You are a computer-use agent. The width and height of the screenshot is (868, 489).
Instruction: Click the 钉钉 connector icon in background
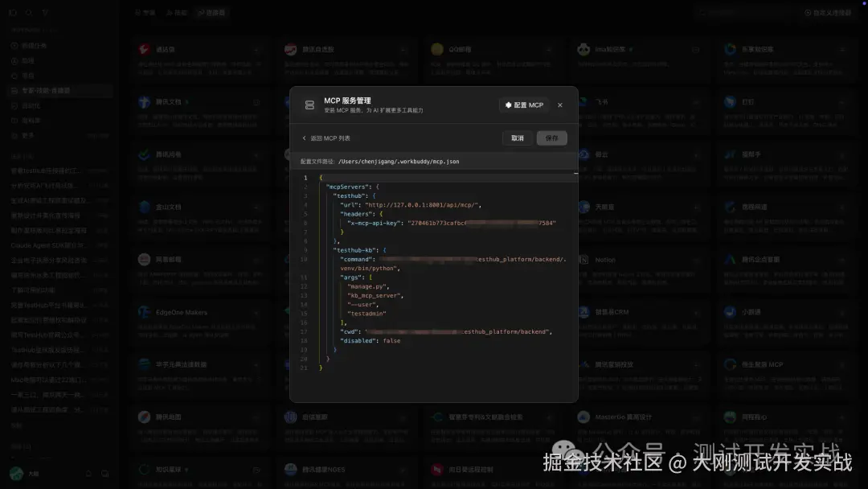tap(730, 102)
